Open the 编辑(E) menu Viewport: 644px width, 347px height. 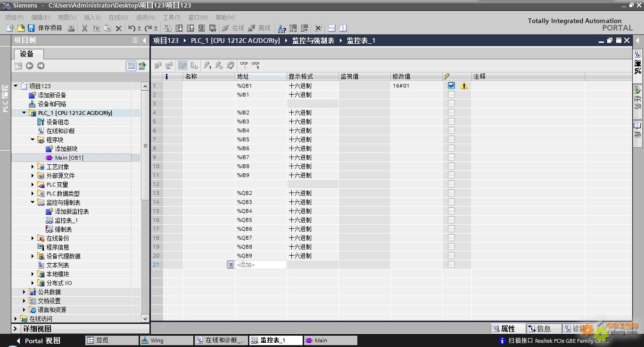pos(40,17)
